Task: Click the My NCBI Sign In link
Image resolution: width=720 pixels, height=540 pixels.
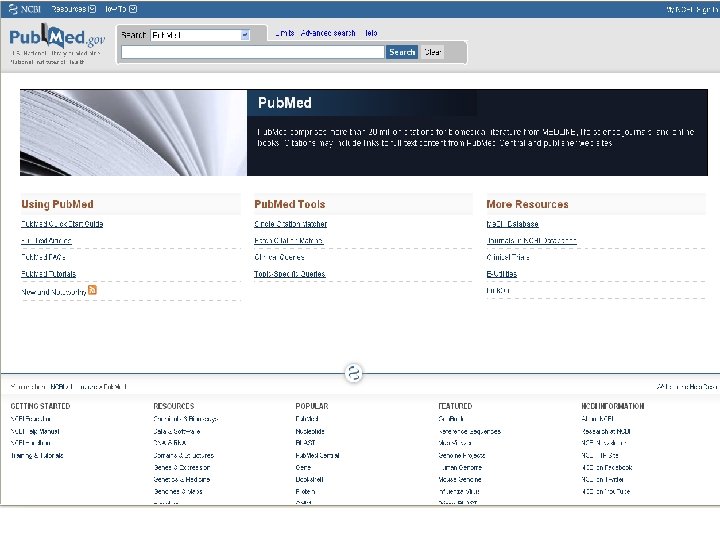Action: tap(692, 9)
